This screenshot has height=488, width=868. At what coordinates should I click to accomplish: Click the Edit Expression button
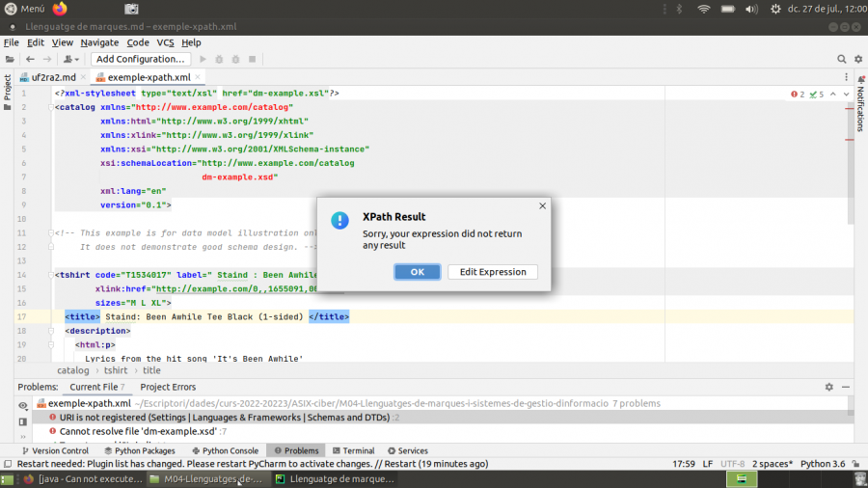492,272
